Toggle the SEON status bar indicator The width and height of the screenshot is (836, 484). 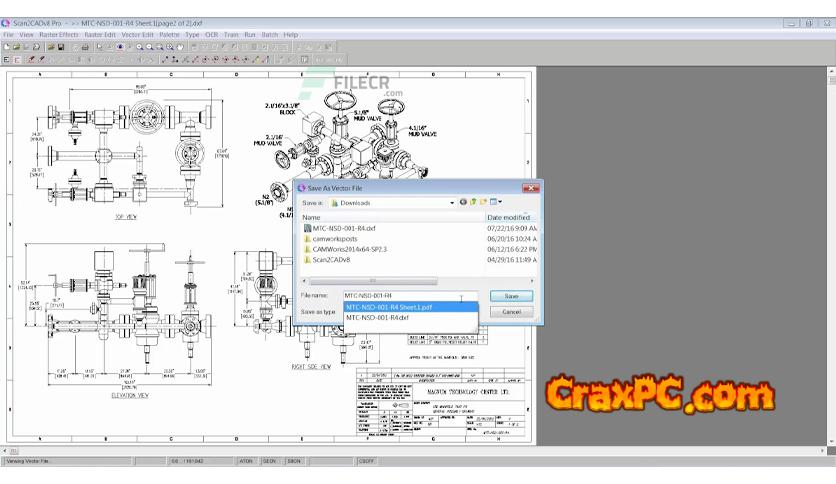click(269, 461)
